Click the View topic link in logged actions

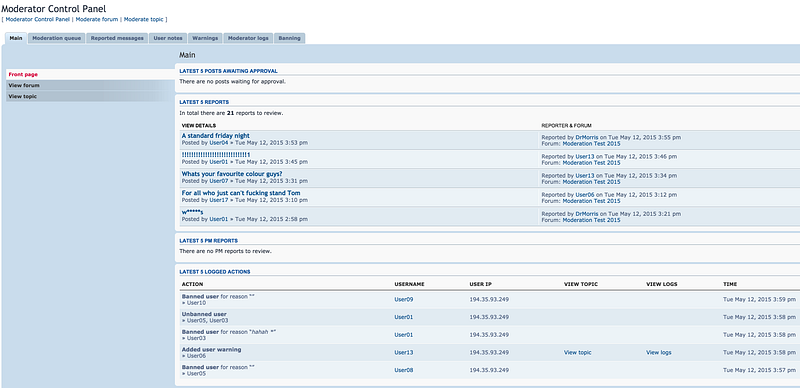(578, 352)
